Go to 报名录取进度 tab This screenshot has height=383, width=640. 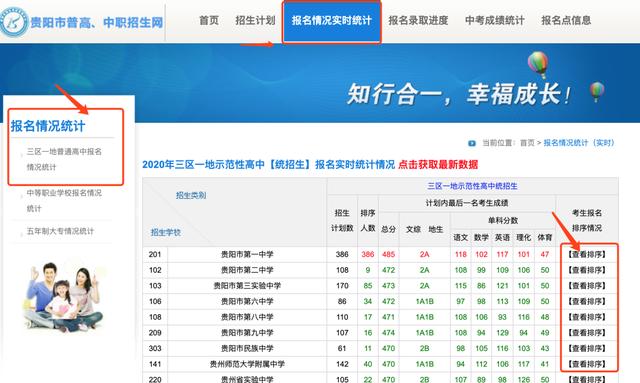tap(418, 20)
